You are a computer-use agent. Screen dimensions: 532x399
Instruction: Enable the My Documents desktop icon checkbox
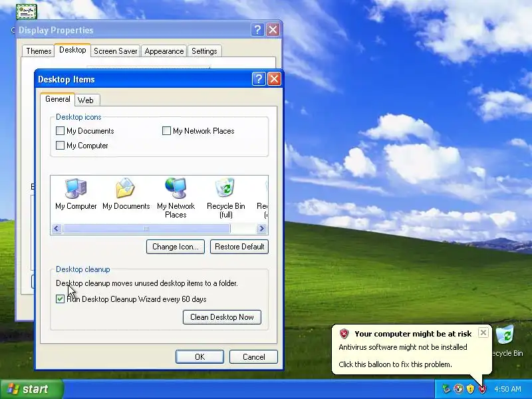(x=60, y=130)
